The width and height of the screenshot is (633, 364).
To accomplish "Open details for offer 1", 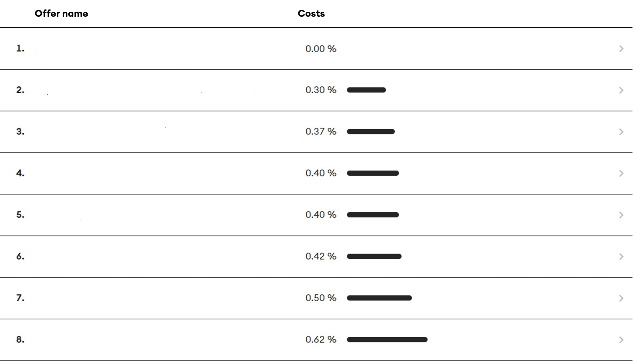I will [x=621, y=49].
